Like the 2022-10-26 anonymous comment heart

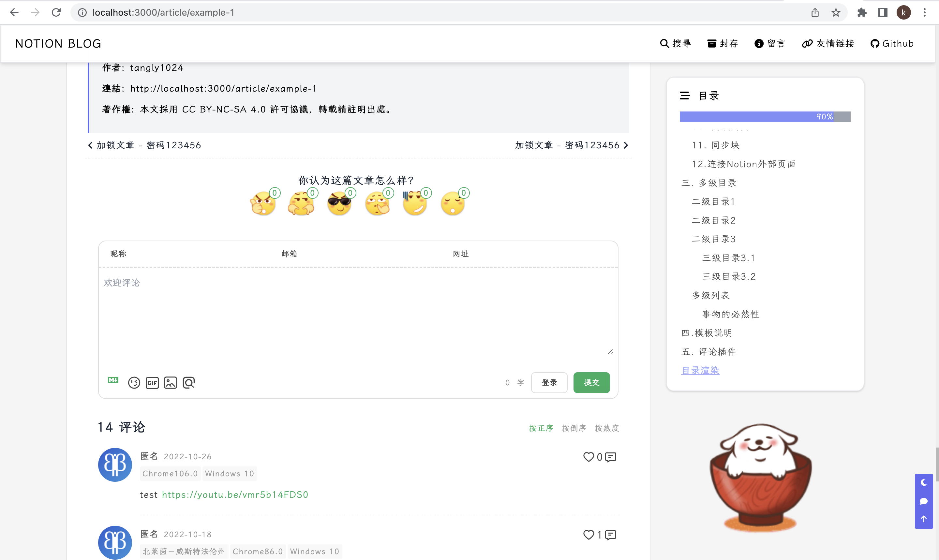[x=589, y=457]
